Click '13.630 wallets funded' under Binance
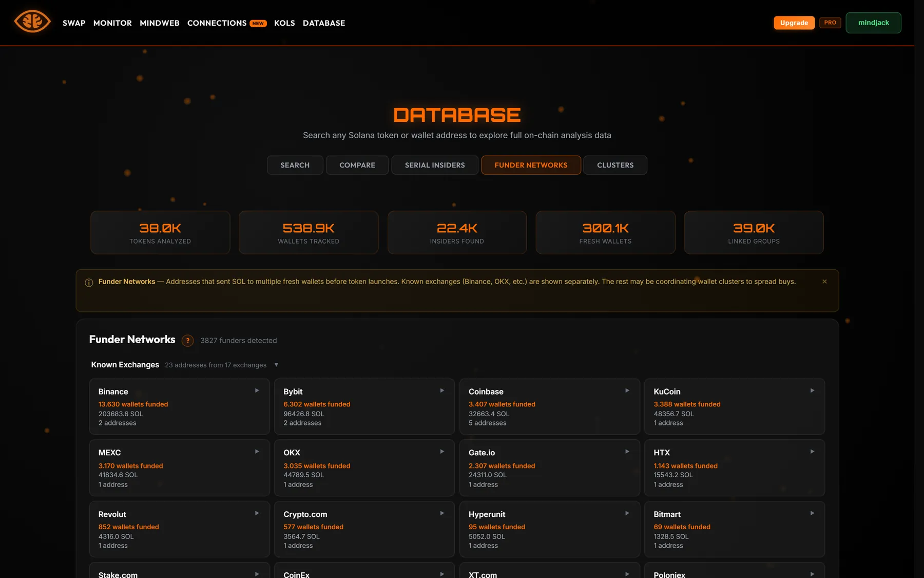This screenshot has height=578, width=924. [x=133, y=404]
